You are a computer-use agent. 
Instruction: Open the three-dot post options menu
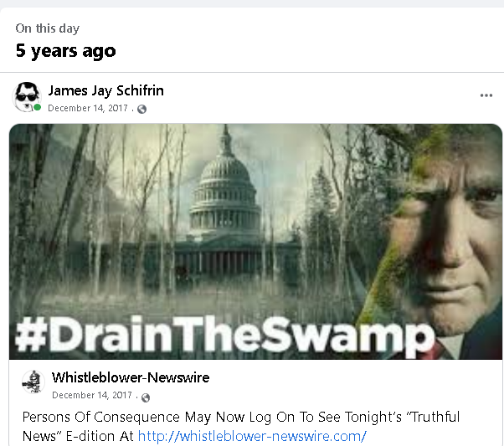click(x=486, y=95)
